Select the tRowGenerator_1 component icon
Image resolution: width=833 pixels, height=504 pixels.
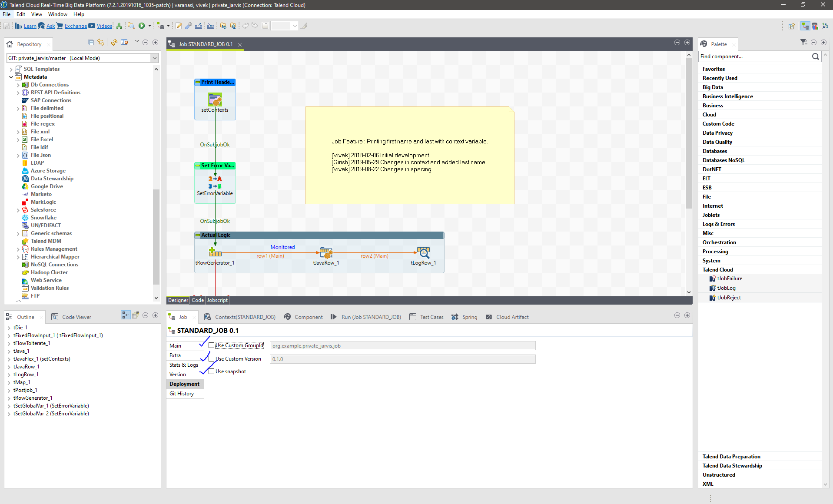(x=215, y=252)
